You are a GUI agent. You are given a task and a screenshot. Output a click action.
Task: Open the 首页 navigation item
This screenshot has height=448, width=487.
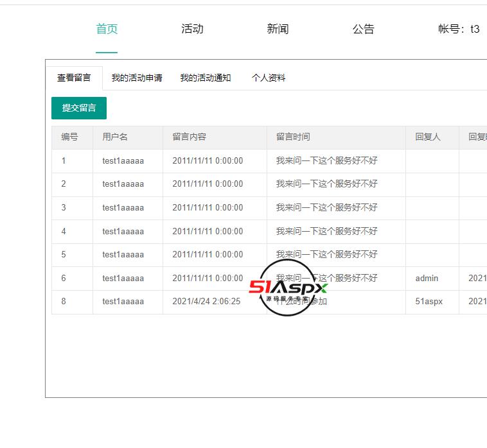click(107, 29)
